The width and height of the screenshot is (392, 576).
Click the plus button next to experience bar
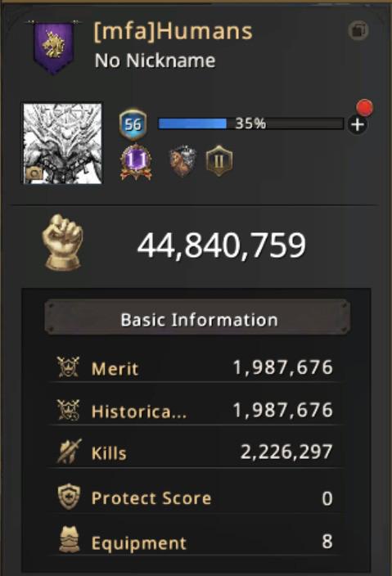pyautogui.click(x=358, y=125)
